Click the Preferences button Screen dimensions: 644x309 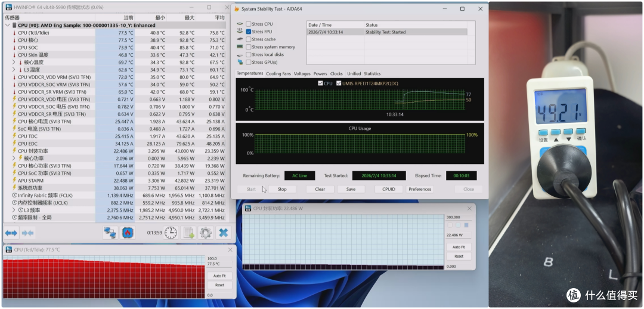(420, 189)
